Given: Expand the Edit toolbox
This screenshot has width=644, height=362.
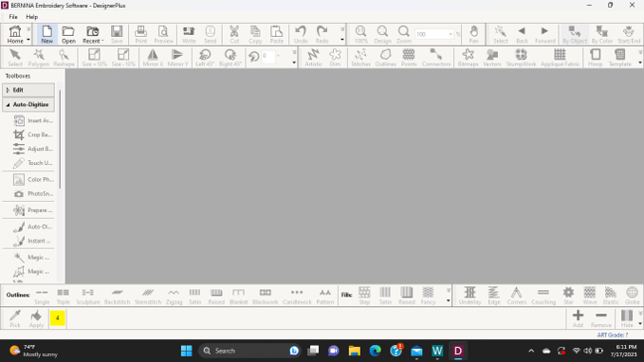Looking at the screenshot, I should point(28,90).
